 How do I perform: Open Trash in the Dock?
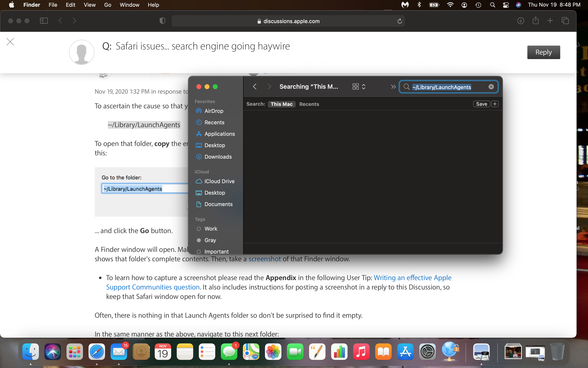(557, 352)
